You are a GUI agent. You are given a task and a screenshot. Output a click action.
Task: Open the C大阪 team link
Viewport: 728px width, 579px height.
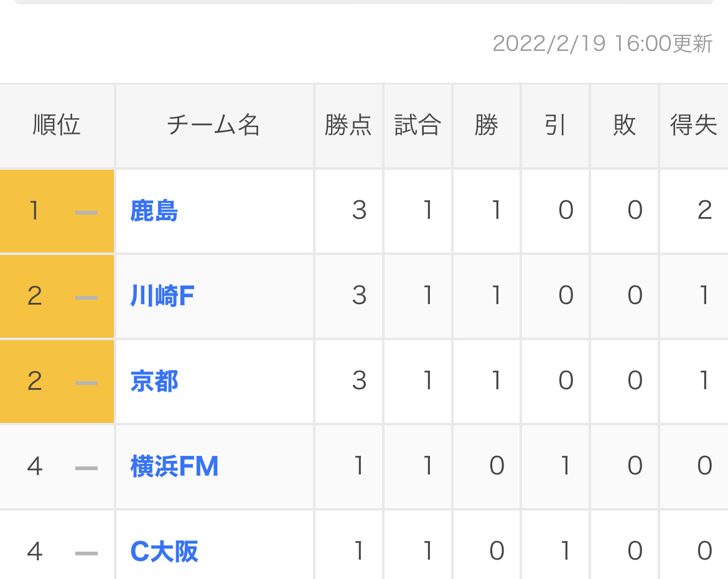[x=164, y=551]
